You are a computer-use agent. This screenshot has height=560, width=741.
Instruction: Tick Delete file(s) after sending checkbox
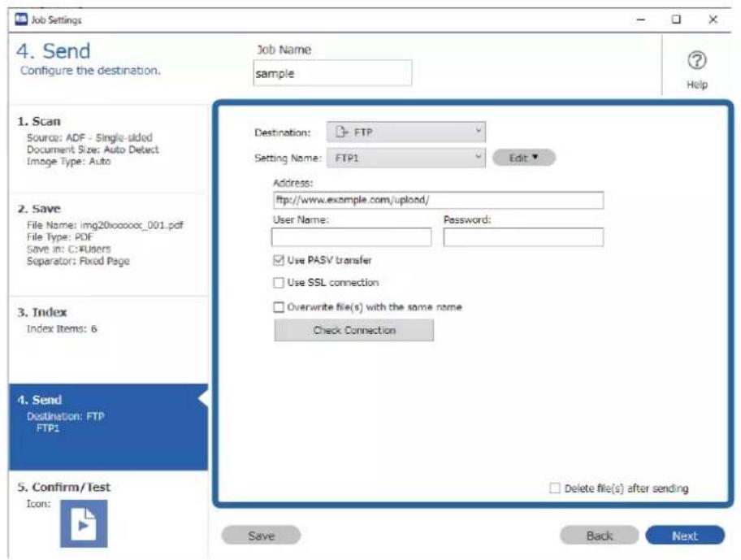[x=555, y=488]
